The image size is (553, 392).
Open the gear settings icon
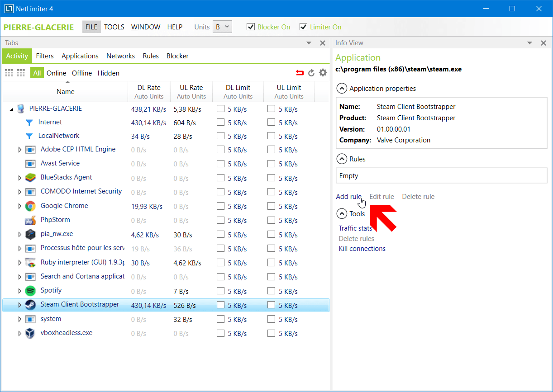pos(323,73)
